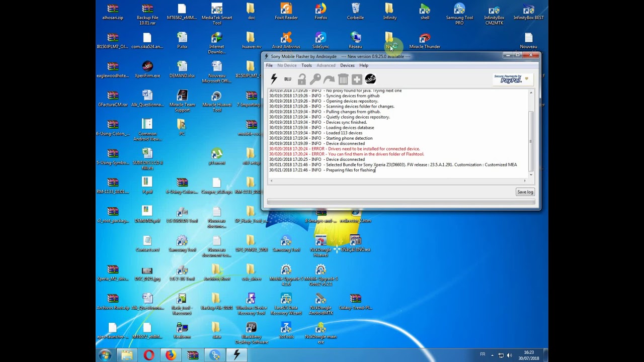Click the grey key icon in Flashtool toolbar

click(315, 79)
